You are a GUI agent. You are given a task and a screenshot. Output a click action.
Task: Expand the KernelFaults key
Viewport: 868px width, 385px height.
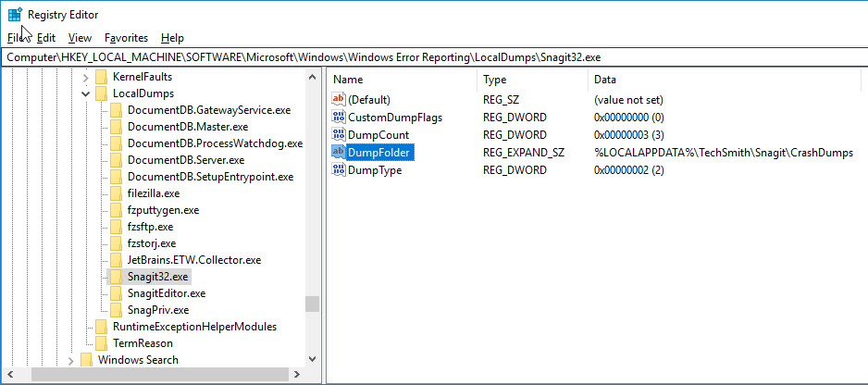pos(86,77)
